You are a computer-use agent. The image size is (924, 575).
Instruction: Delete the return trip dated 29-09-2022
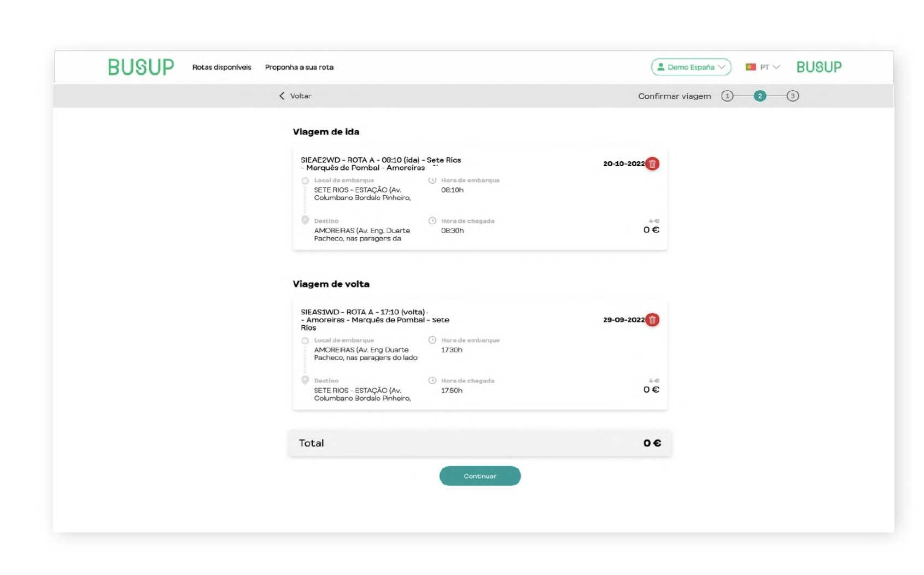[652, 320]
